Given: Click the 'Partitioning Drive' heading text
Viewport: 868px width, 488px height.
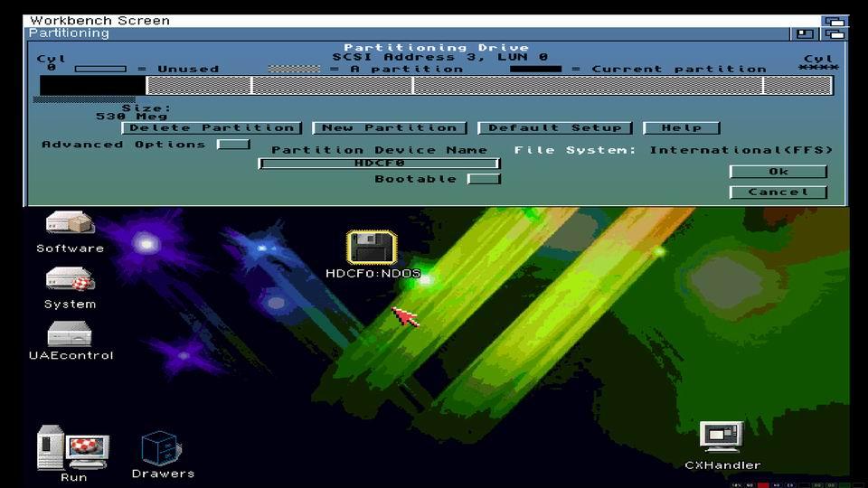Looking at the screenshot, I should [x=436, y=48].
